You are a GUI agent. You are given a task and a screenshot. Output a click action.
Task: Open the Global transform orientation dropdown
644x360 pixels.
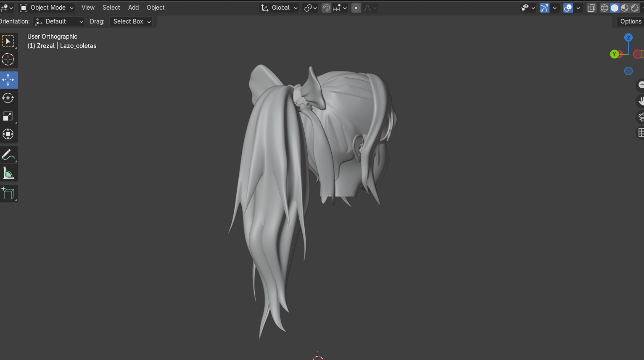pos(279,8)
